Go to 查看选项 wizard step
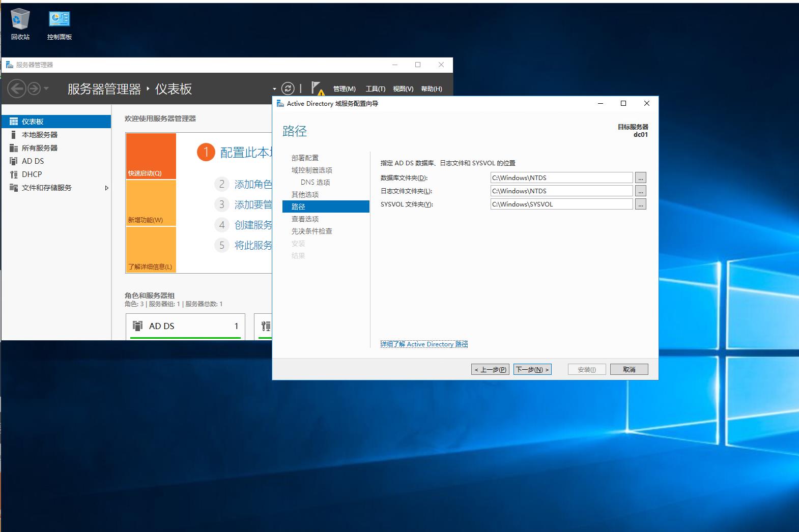 (x=305, y=219)
